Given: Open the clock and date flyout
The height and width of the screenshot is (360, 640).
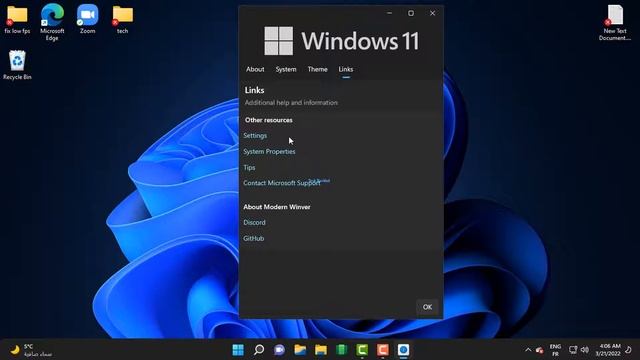Looking at the screenshot, I should pyautogui.click(x=608, y=350).
